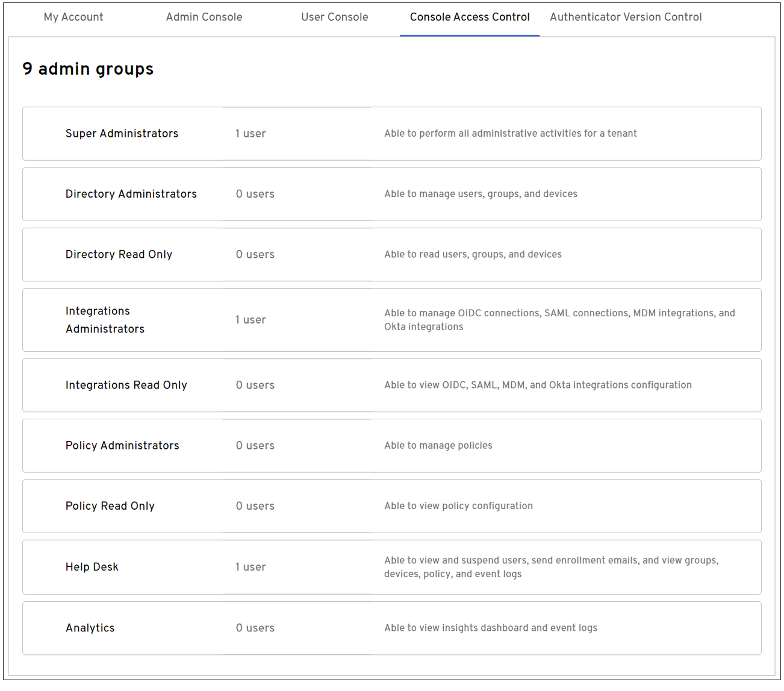
Task: Select the Directory Administrators group name
Action: coord(131,194)
